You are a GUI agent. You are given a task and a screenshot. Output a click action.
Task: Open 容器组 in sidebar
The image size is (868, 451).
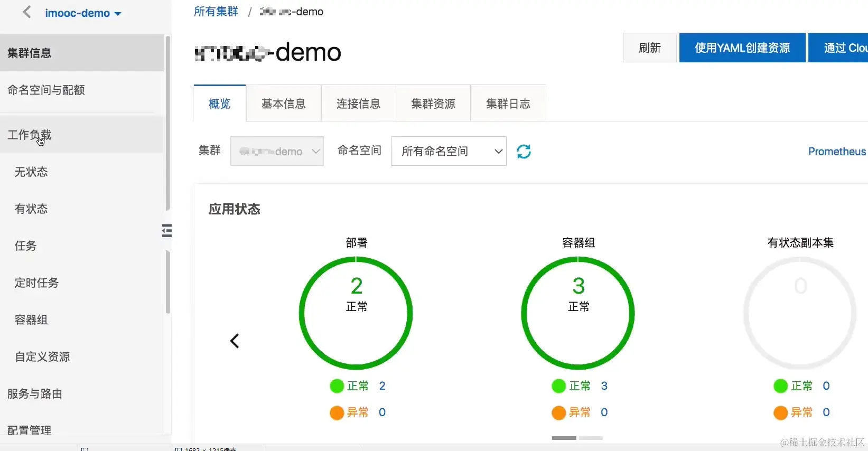pos(31,320)
